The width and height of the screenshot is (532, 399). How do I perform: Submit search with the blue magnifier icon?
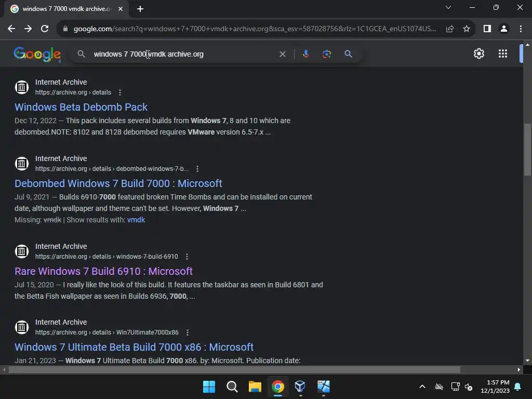pos(348,54)
